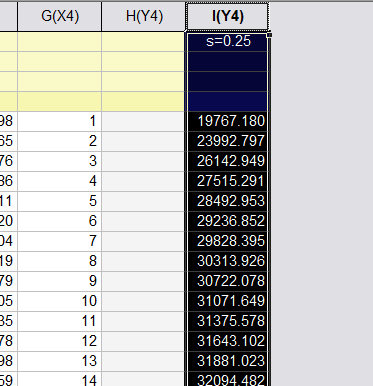Click empty H(Y4) cell beside 31071.649
This screenshot has height=386, width=373.
coord(143,301)
